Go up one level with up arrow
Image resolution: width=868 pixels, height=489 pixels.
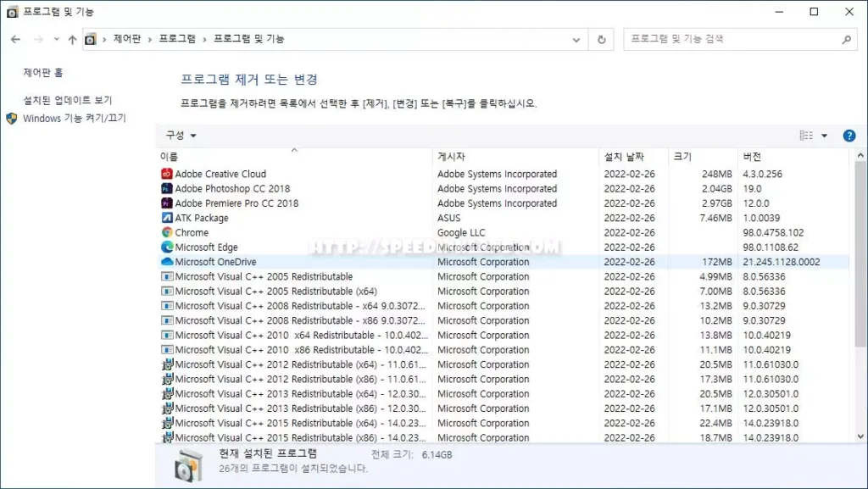pyautogui.click(x=72, y=39)
